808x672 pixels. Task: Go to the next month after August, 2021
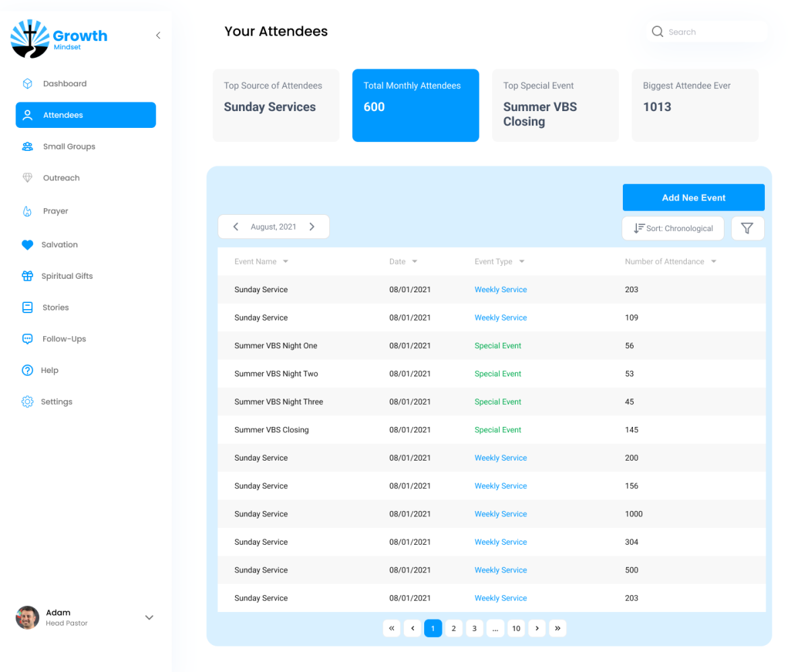[312, 227]
